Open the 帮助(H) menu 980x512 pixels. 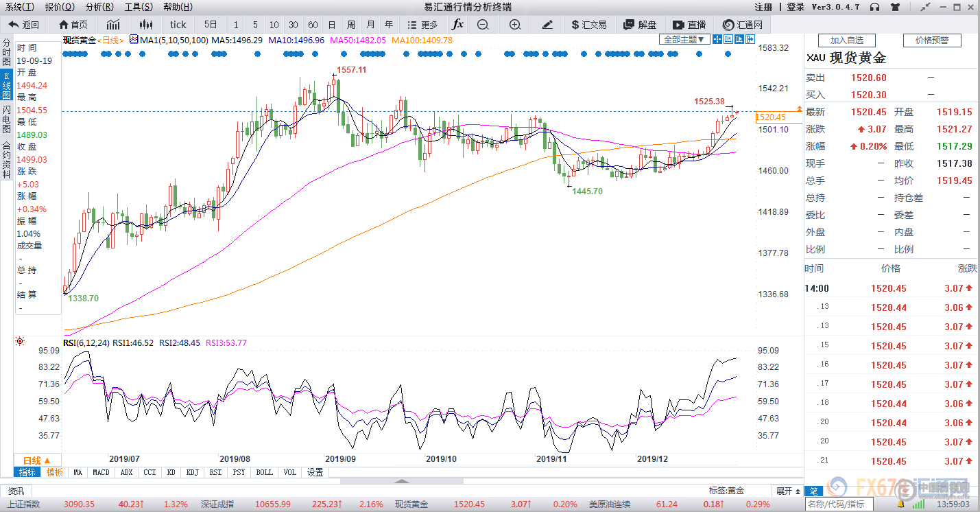[178, 7]
